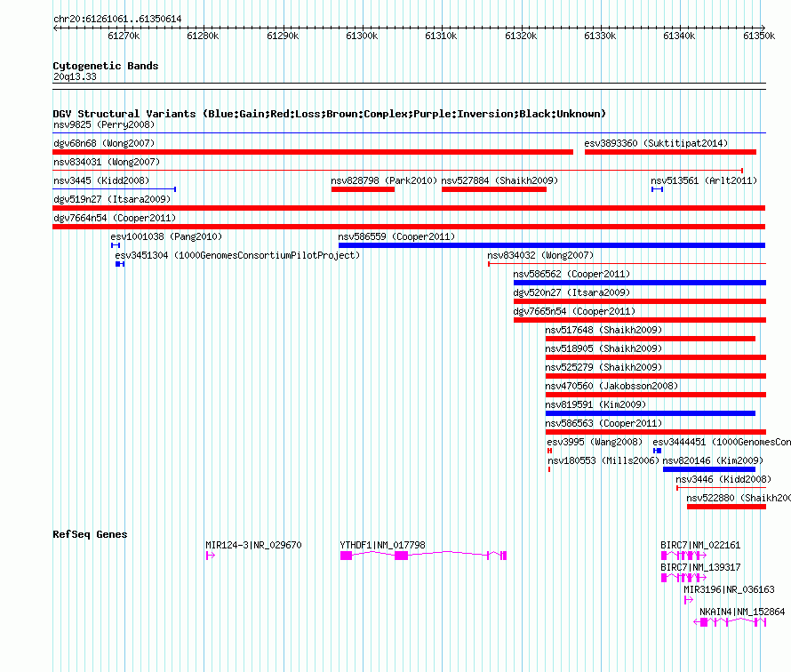Open the MIR124-3|NR_029670 gene label

tap(253, 545)
